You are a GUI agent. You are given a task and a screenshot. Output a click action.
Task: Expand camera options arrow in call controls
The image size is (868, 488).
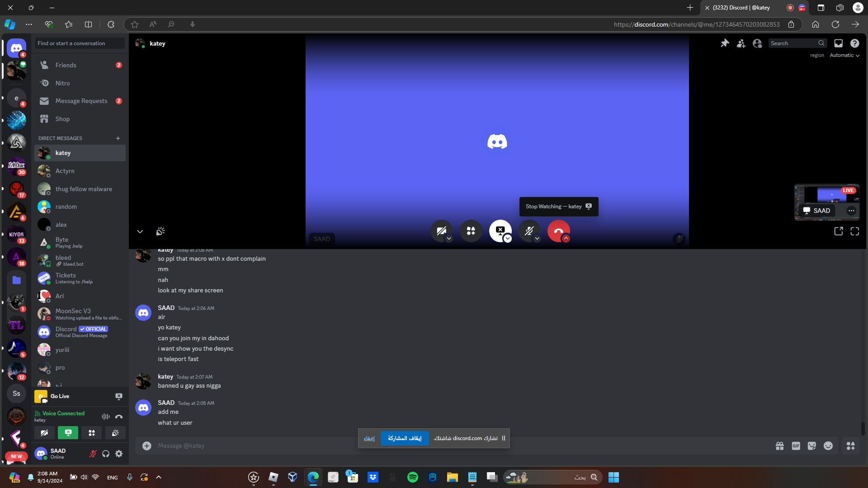[x=449, y=239]
